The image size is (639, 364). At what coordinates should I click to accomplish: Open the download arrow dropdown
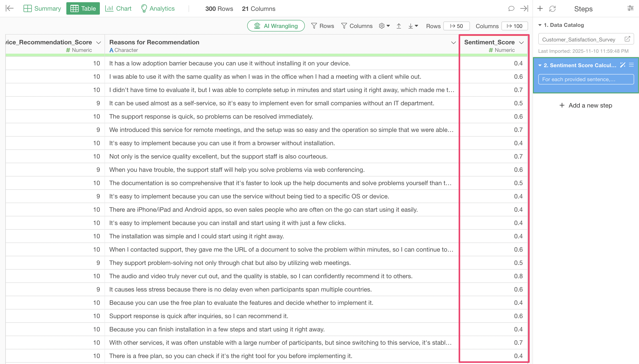click(413, 26)
